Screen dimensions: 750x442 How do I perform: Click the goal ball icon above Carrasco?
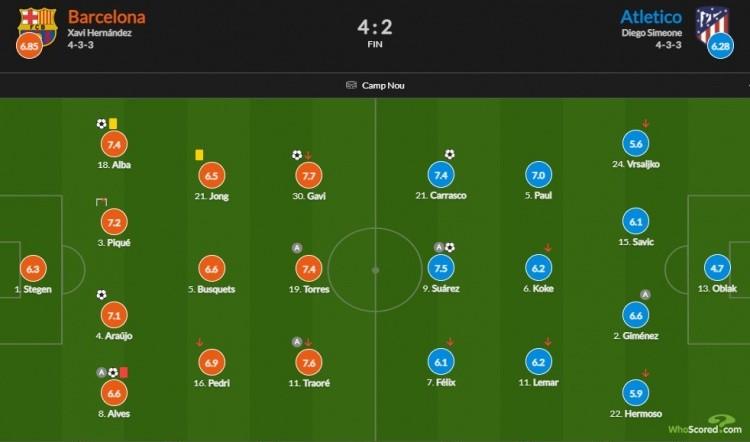click(x=450, y=154)
